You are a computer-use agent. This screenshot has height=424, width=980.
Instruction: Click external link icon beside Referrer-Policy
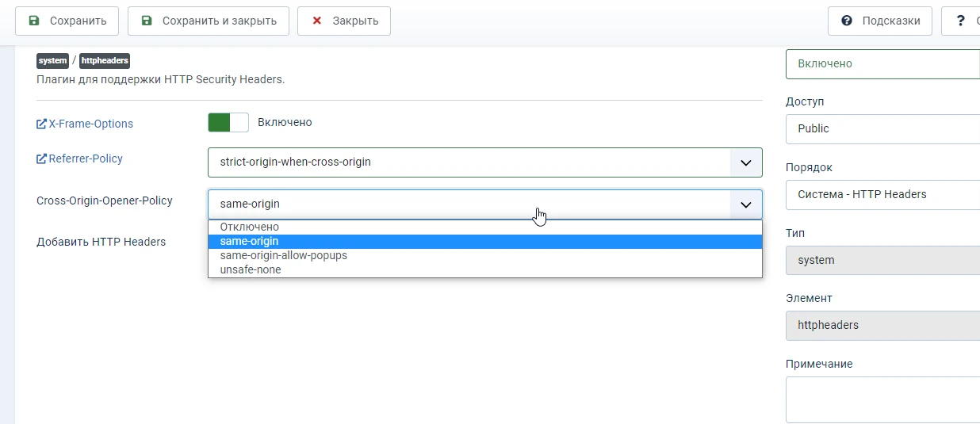tap(42, 159)
